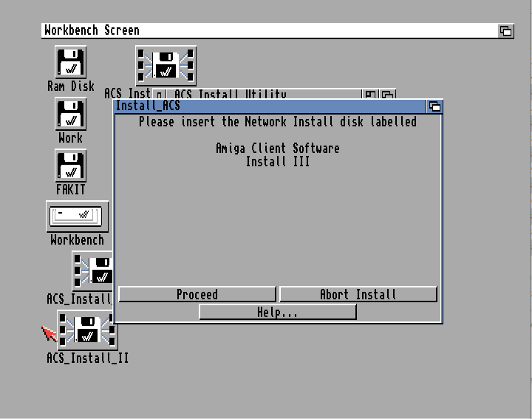Click the 'Amiga Client Software' text

(278, 149)
